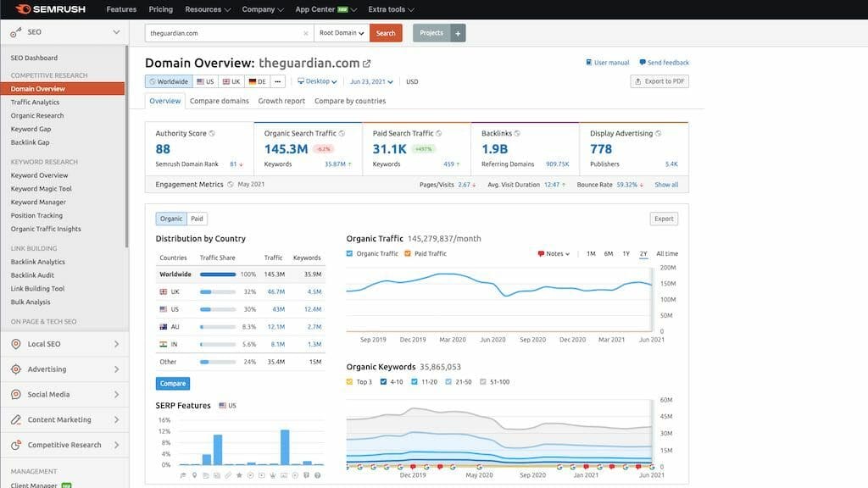Click the IN flag in country table

click(x=164, y=344)
